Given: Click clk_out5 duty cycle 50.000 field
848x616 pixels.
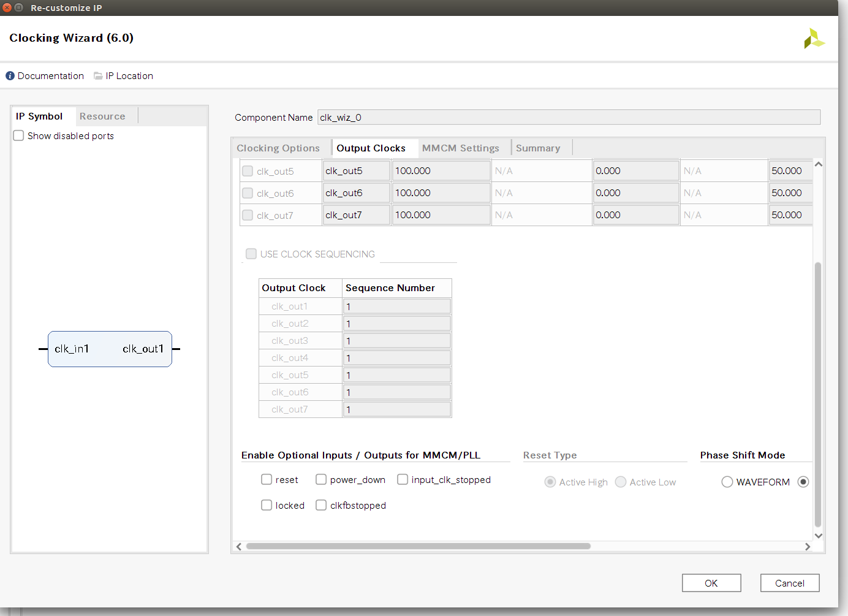Looking at the screenshot, I should tap(790, 171).
